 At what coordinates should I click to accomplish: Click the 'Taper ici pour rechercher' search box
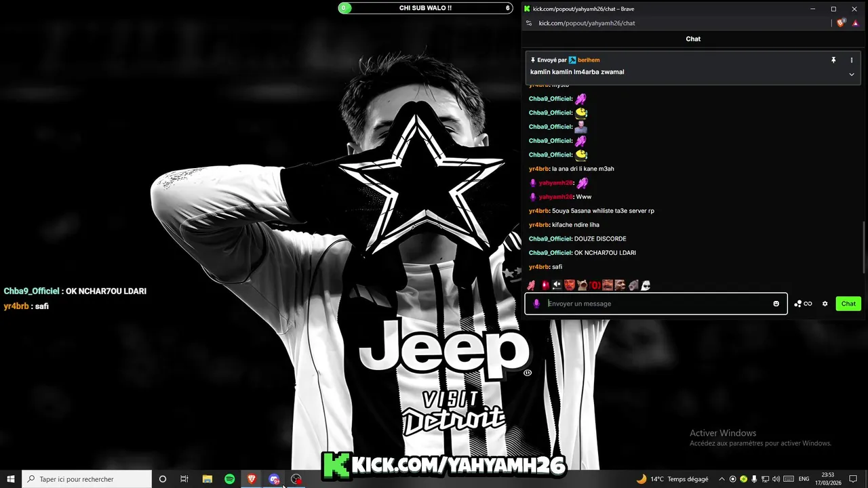[87, 479]
